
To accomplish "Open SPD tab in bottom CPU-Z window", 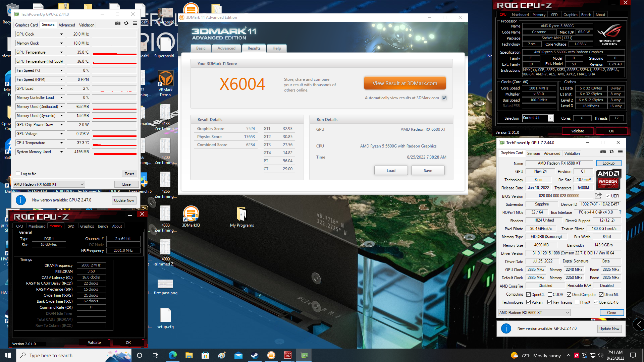I will [71, 226].
